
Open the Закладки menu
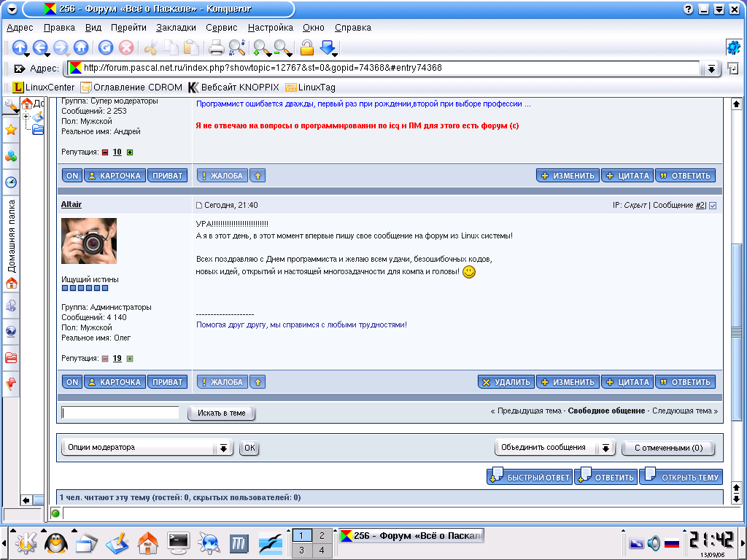176,28
